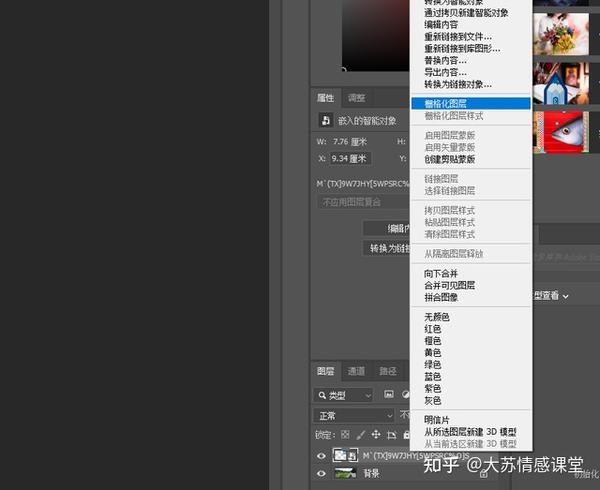Viewport: 600px width, 490px height.
Task: Select 链接图层 menu entry
Action: tap(471, 179)
